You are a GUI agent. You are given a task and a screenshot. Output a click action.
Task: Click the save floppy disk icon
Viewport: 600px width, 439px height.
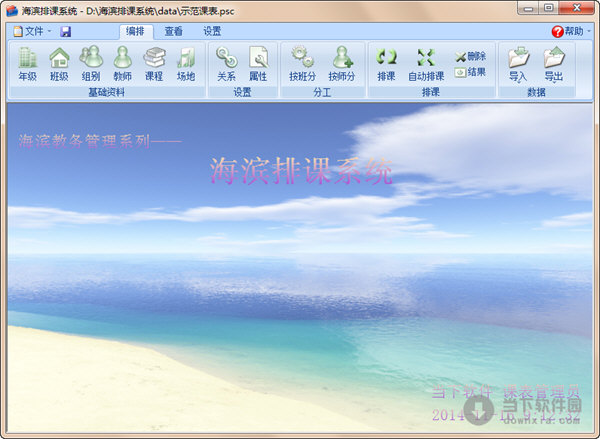65,31
